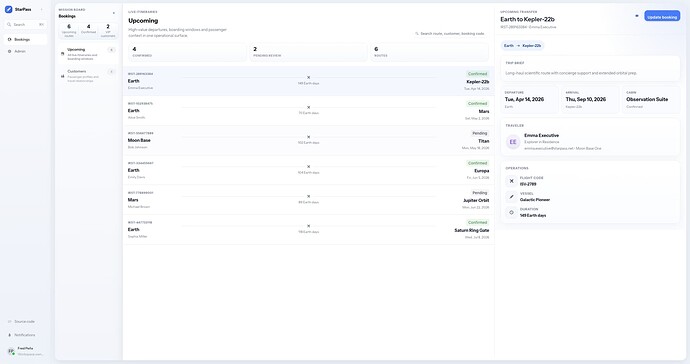Click the Notifications bell icon
This screenshot has width=690, height=364.
[10, 335]
